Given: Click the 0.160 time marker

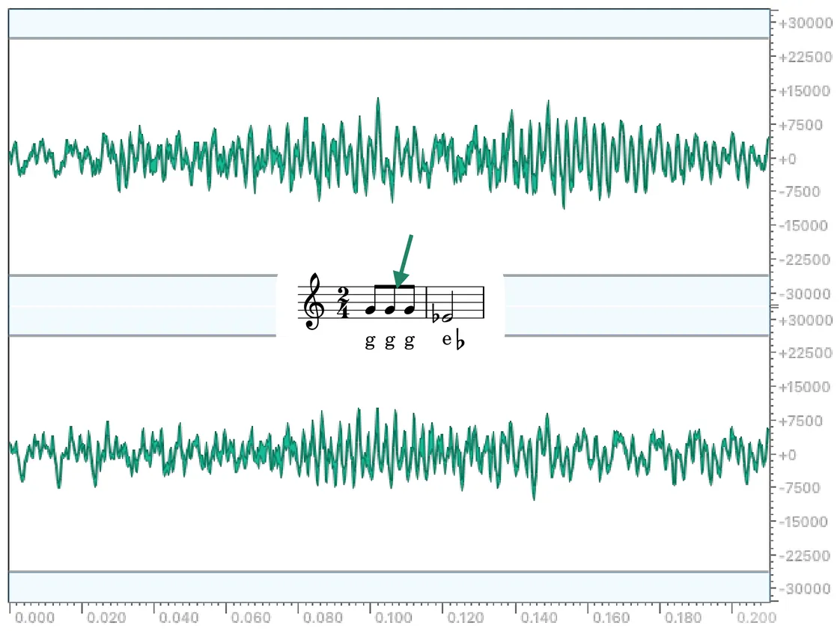Looking at the screenshot, I should [611, 618].
